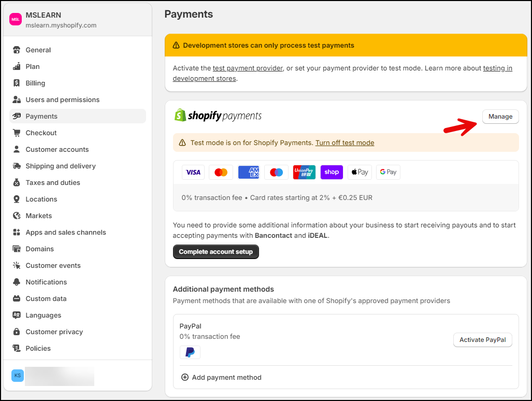Click Add payment method
Viewport: 532px width, 401px height.
click(221, 377)
